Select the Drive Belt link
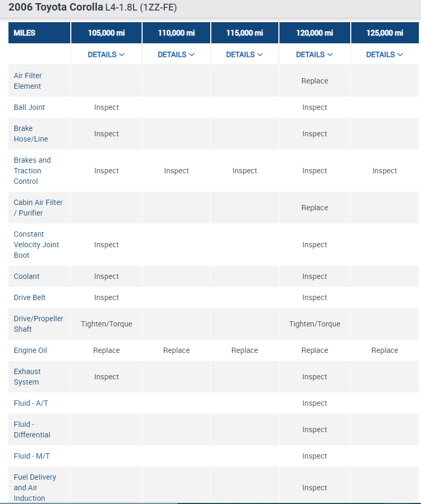Viewport: 421px width, 504px height. point(30,297)
